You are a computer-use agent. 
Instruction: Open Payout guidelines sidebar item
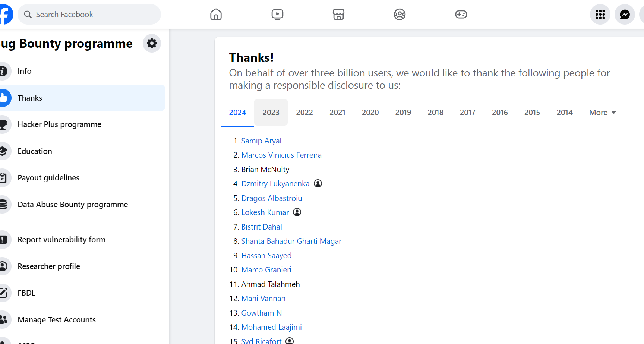click(x=48, y=178)
